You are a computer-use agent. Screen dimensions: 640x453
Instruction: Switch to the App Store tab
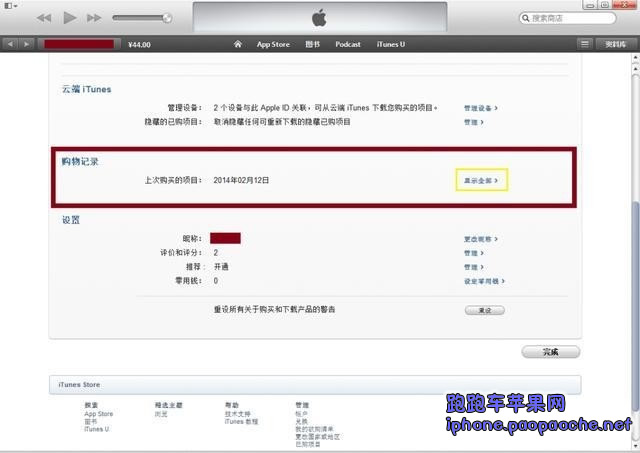click(273, 44)
